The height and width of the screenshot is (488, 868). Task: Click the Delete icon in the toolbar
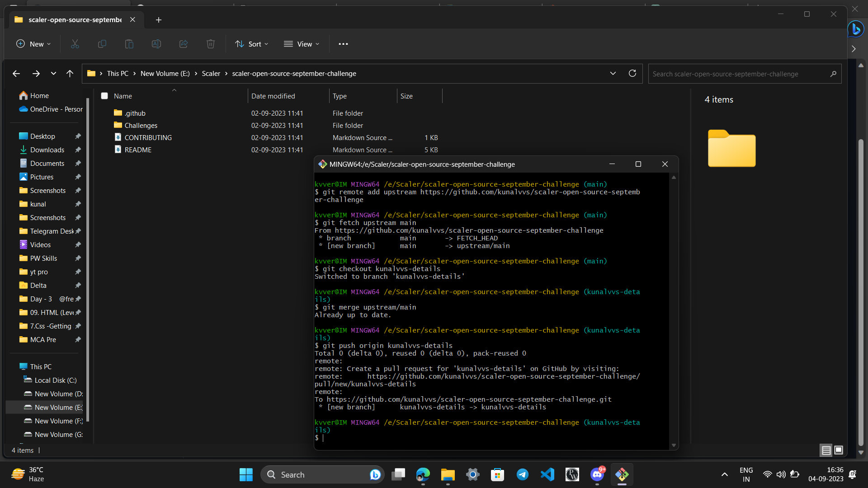click(211, 44)
